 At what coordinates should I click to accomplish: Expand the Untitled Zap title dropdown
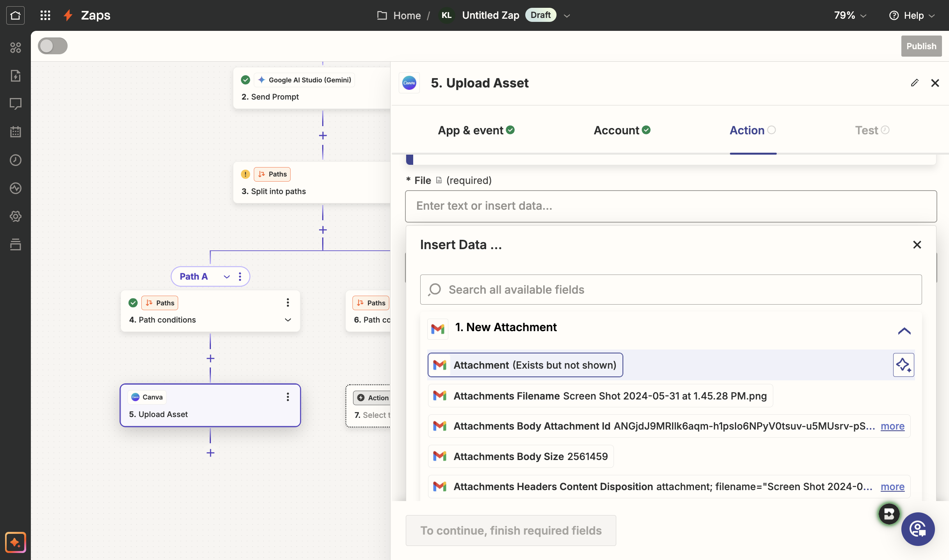pyautogui.click(x=567, y=16)
